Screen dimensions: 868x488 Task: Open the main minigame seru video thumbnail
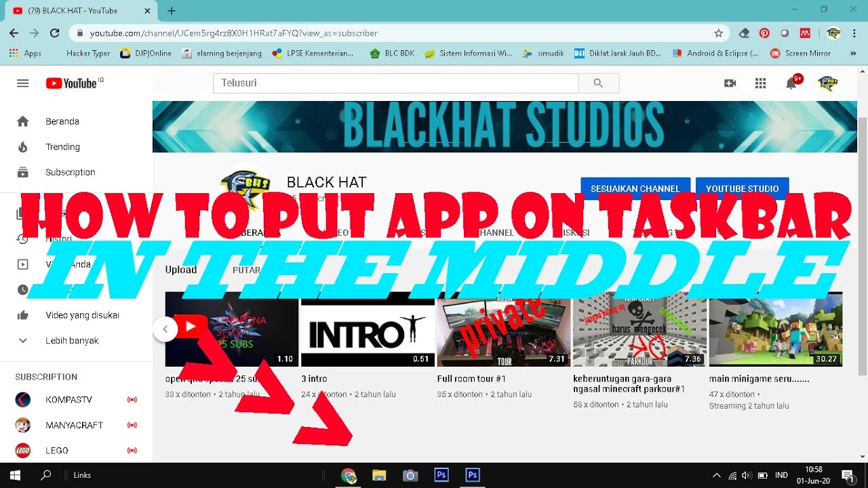776,329
